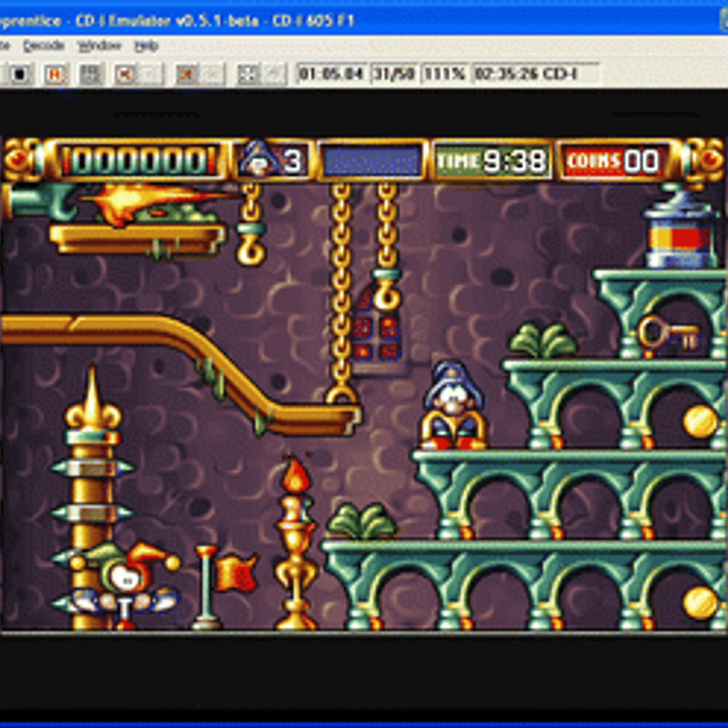Click the lit golden candlestick
The image size is (728, 728).
pyautogui.click(x=296, y=543)
